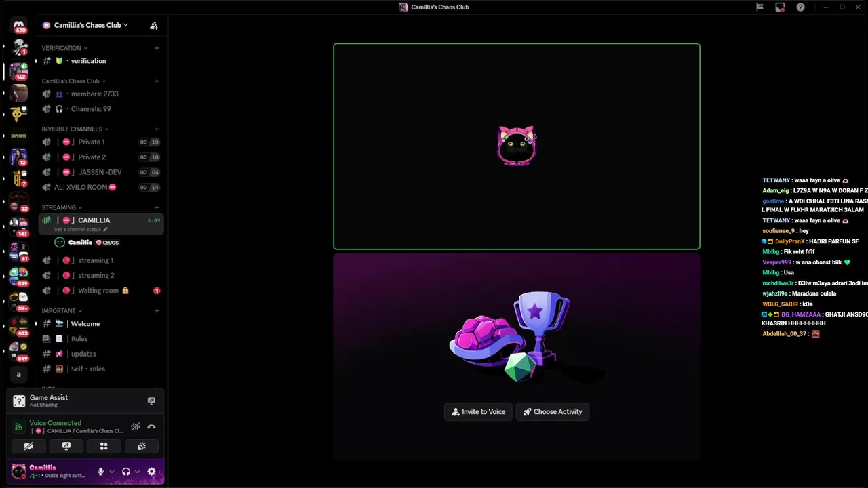Open Discord inbox icon in title bar

click(x=780, y=7)
